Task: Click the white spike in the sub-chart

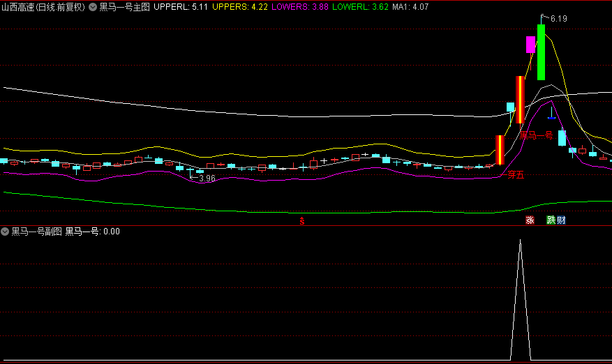Action: coord(521,300)
